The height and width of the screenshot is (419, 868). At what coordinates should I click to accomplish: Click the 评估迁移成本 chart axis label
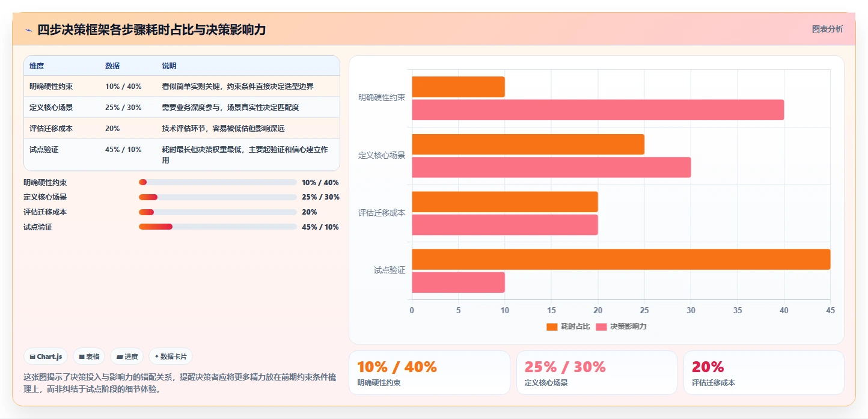[x=382, y=213]
